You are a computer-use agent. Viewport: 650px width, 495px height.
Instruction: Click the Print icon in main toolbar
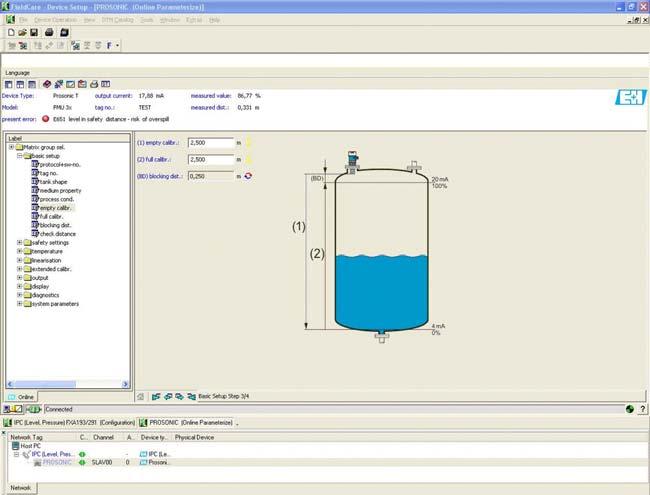pos(49,32)
